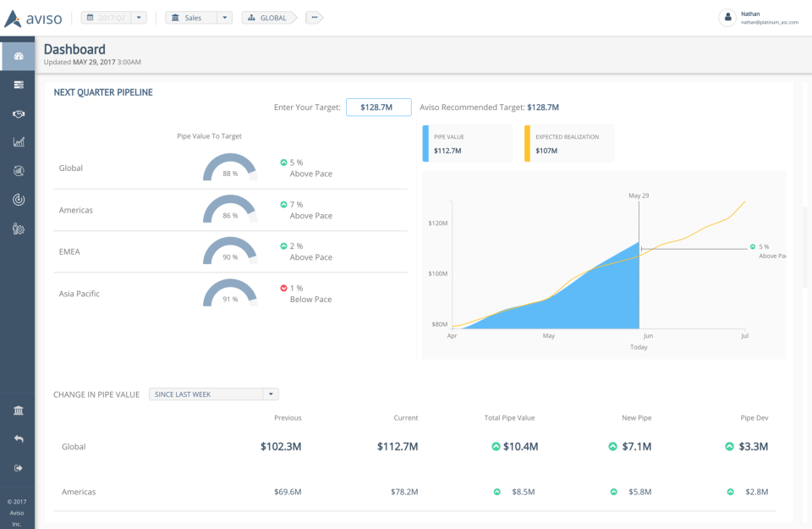Select the bar chart trend icon
The image size is (812, 529).
click(18, 142)
